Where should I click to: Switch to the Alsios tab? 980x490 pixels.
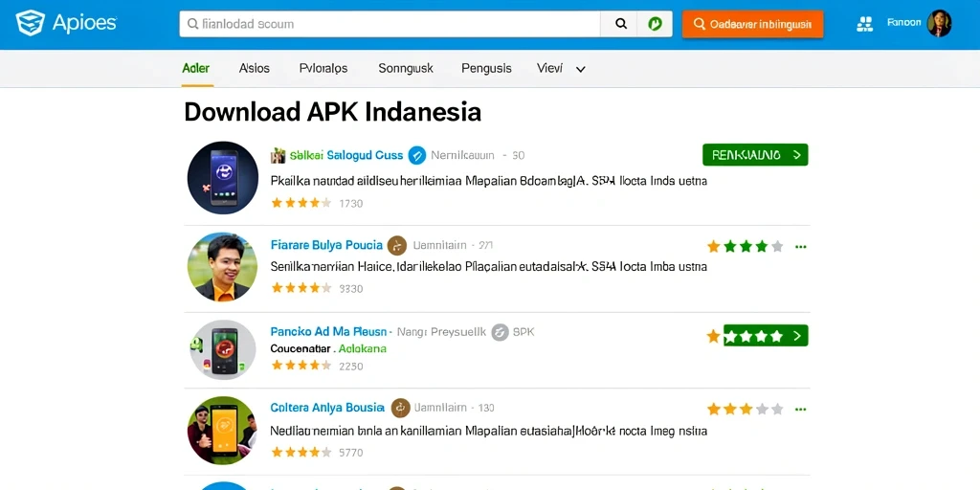[255, 68]
